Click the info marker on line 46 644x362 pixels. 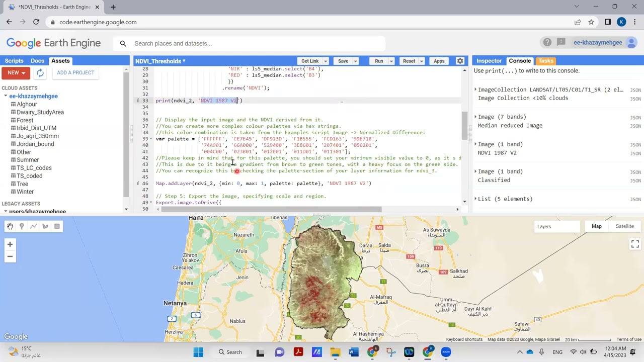click(x=138, y=184)
